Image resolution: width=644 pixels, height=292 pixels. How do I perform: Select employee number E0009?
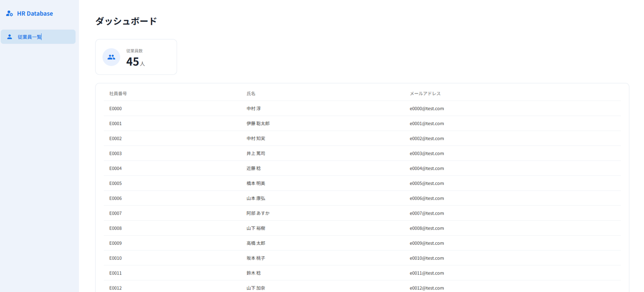[x=116, y=243]
